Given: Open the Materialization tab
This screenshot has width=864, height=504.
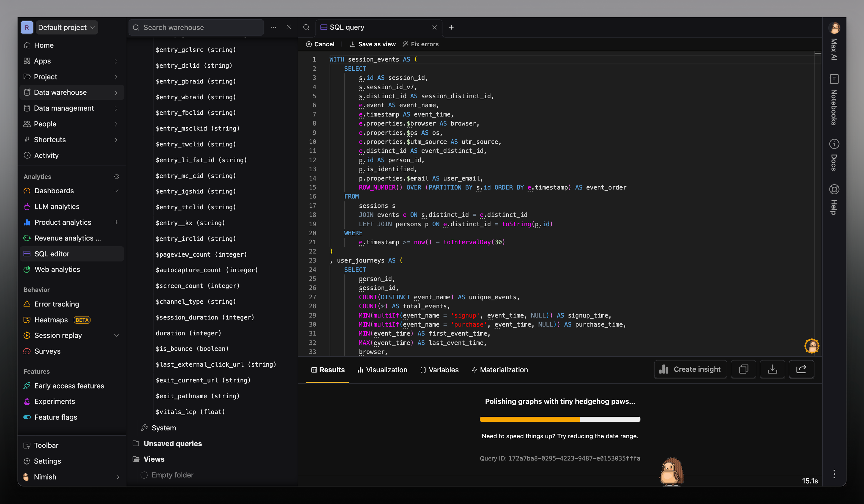Looking at the screenshot, I should coord(500,370).
